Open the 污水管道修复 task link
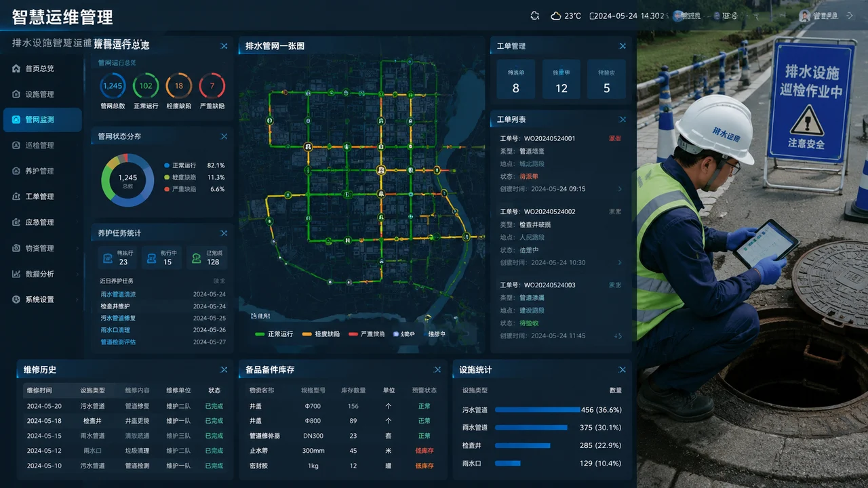868x488 pixels. (118, 318)
